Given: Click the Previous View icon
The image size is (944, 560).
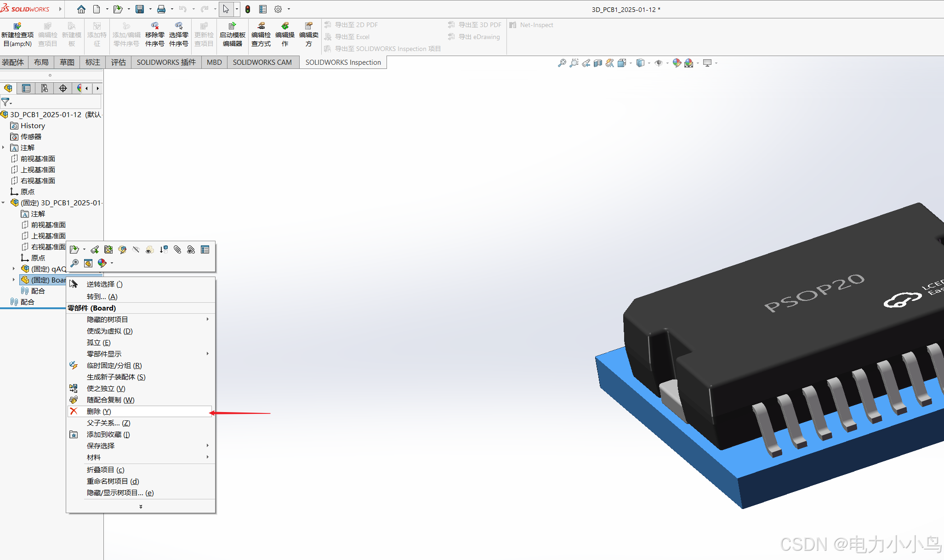Looking at the screenshot, I should pyautogui.click(x=586, y=63).
